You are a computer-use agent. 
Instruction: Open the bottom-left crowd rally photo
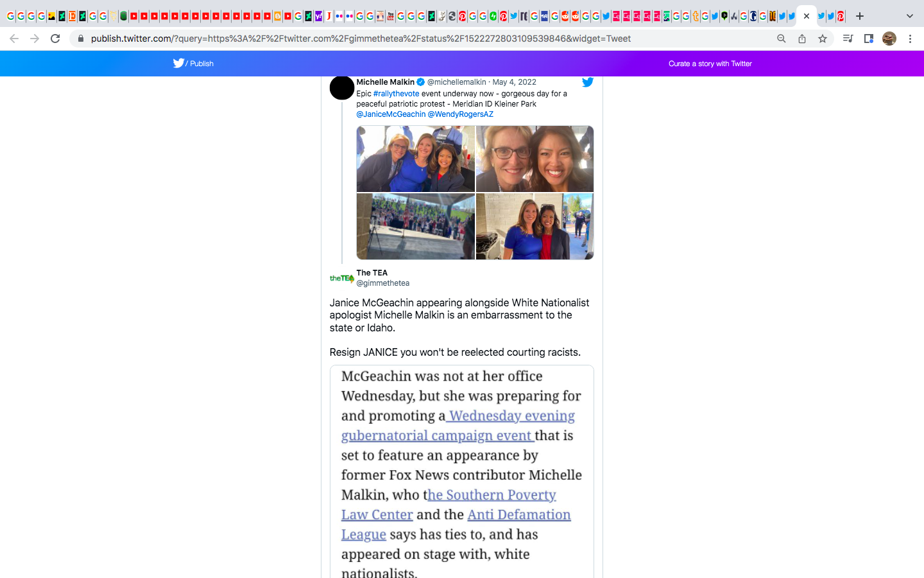416,226
